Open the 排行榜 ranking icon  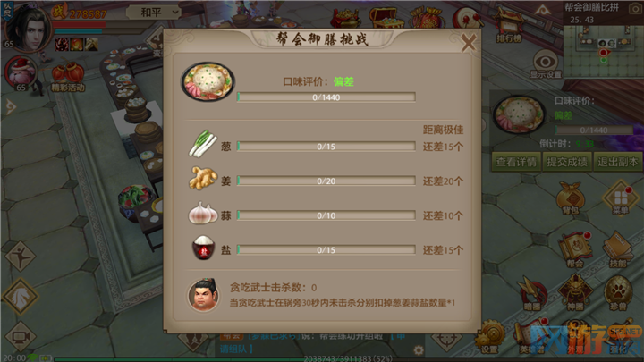[x=509, y=25]
